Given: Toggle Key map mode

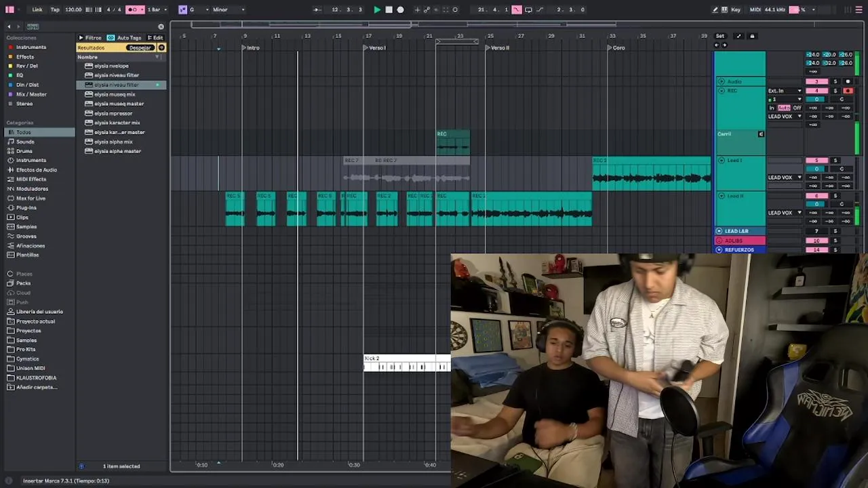Looking at the screenshot, I should tap(736, 9).
